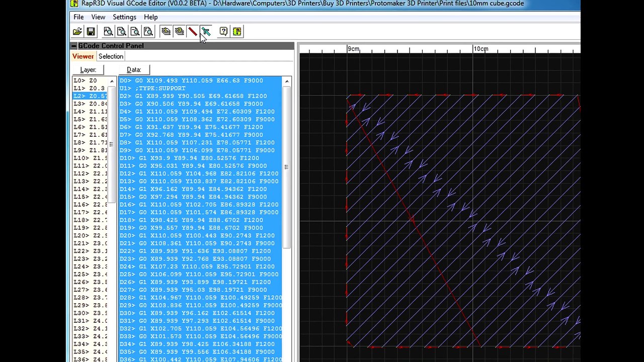Select layer row L10>

tap(90, 158)
